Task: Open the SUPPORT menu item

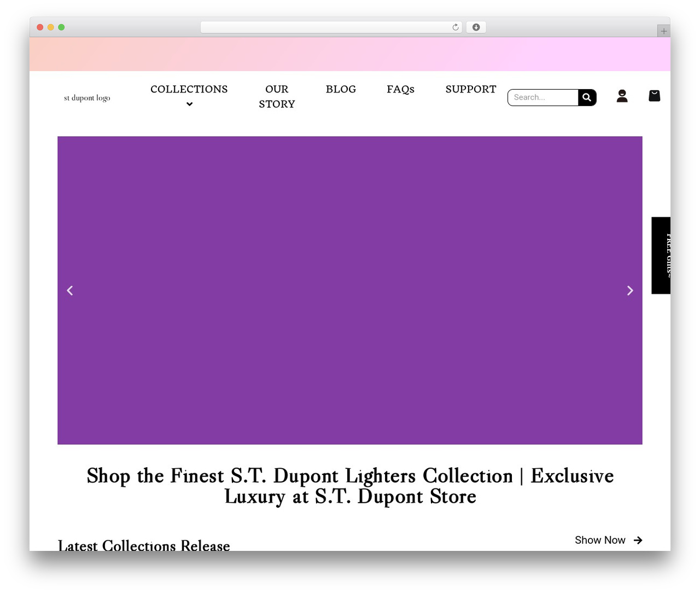Action: 471,89
